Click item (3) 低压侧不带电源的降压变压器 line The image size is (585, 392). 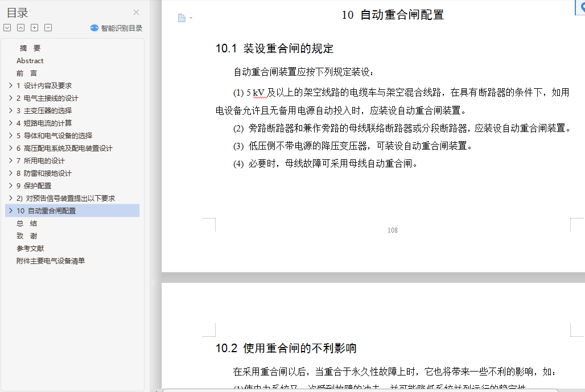[353, 146]
